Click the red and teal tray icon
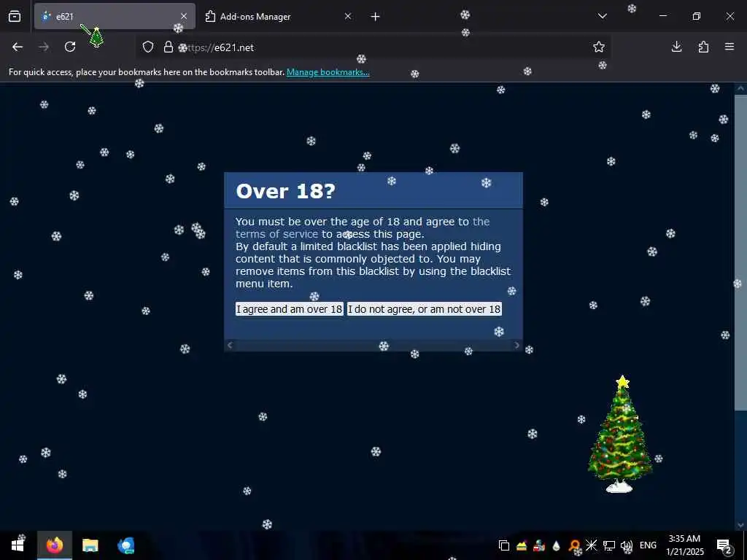Image resolution: width=747 pixels, height=560 pixels. 539,545
